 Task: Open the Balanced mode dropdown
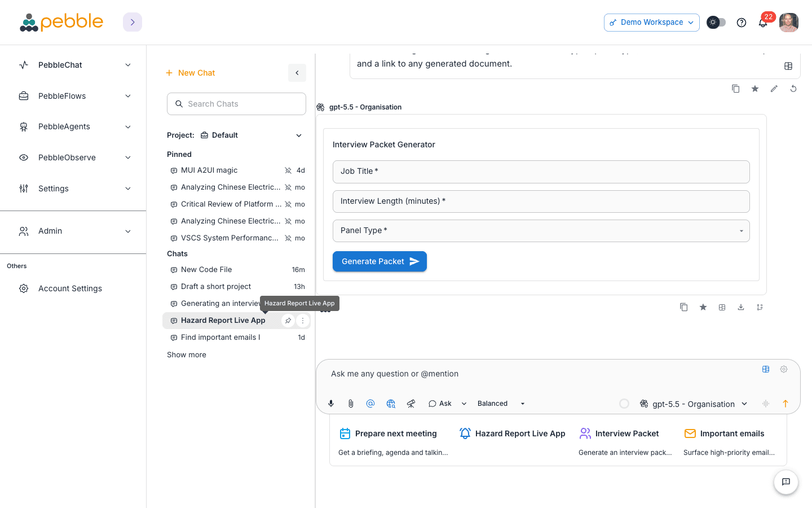point(501,404)
